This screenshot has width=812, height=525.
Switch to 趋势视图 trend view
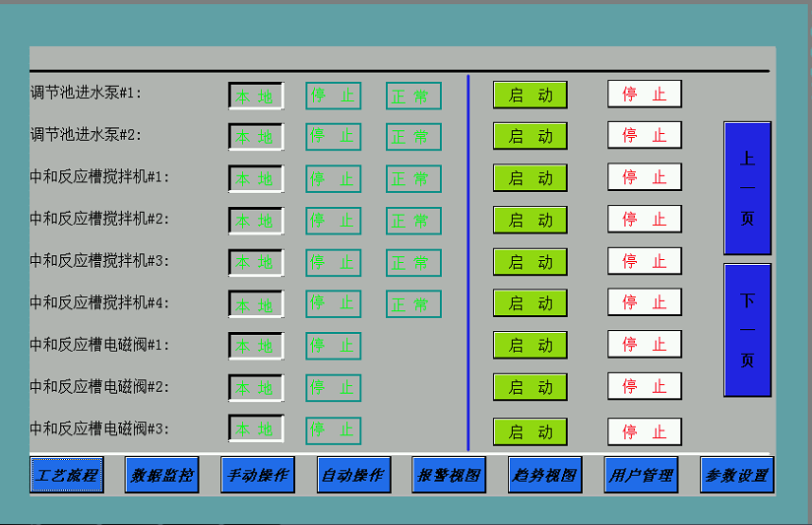545,476
